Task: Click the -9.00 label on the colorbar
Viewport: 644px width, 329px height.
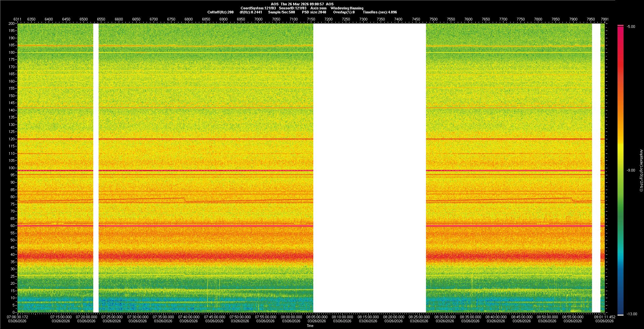Action: pyautogui.click(x=631, y=170)
